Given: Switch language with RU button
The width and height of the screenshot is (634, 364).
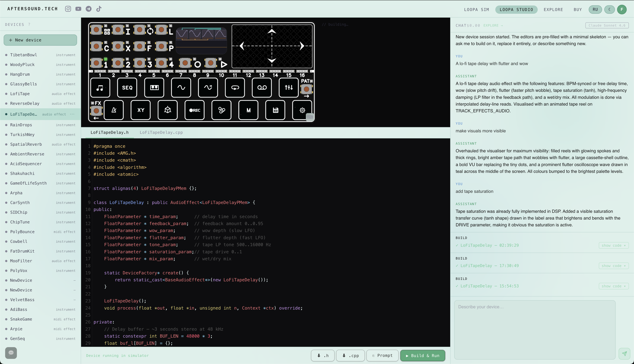Looking at the screenshot, I should [595, 10].
